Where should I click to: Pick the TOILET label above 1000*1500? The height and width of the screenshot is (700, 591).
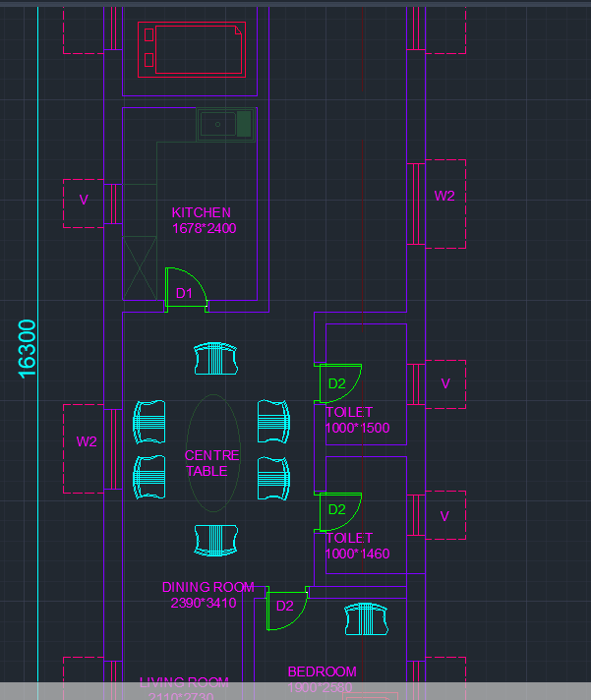pyautogui.click(x=349, y=413)
